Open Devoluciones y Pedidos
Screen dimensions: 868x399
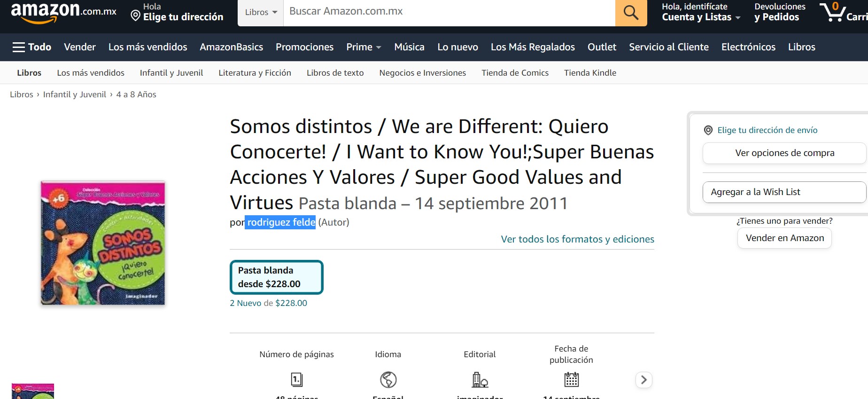(780, 12)
